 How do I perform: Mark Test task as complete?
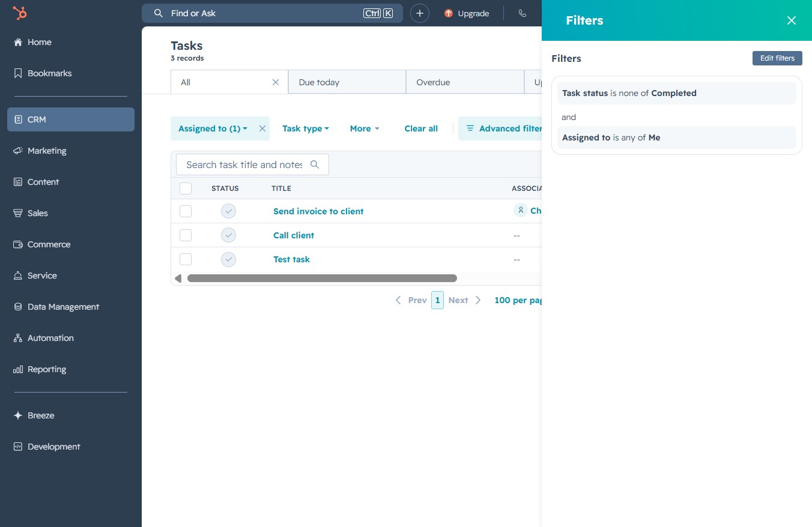click(228, 259)
